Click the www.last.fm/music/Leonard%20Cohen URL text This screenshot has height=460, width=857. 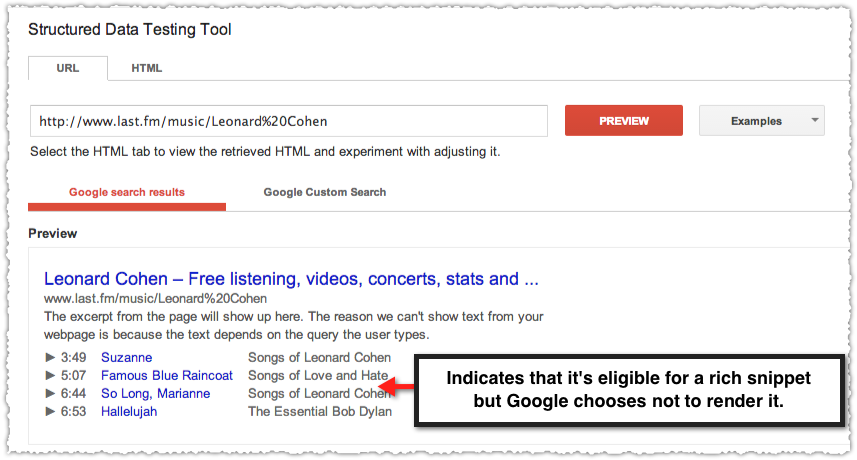tap(155, 299)
